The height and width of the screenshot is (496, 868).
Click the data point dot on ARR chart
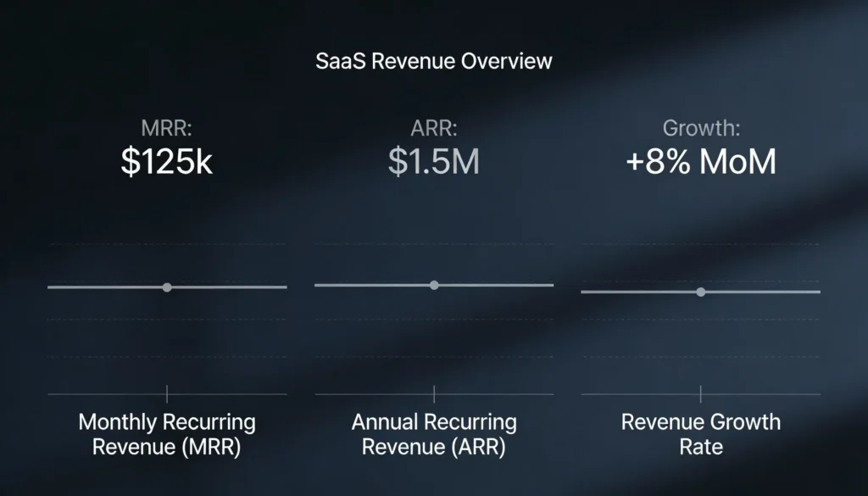pyautogui.click(x=434, y=285)
